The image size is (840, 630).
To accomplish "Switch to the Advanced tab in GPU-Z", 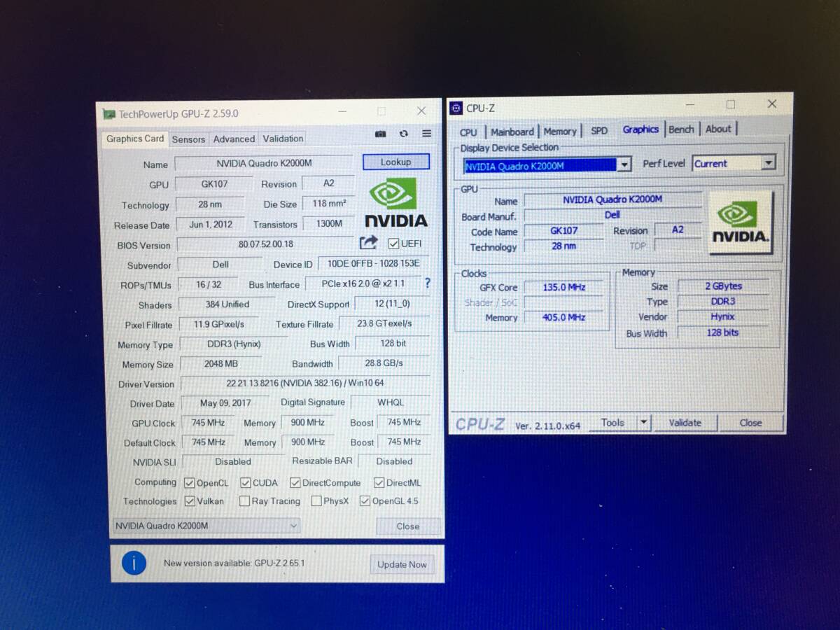I will click(x=234, y=139).
